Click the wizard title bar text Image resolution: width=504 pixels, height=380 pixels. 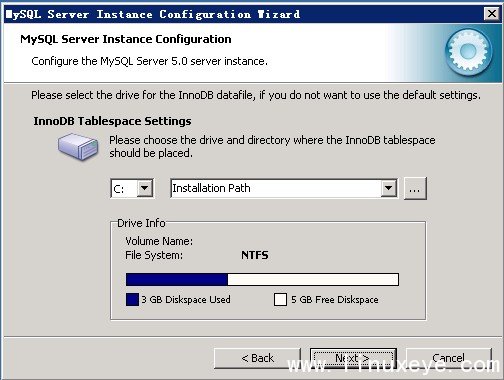coord(153,14)
